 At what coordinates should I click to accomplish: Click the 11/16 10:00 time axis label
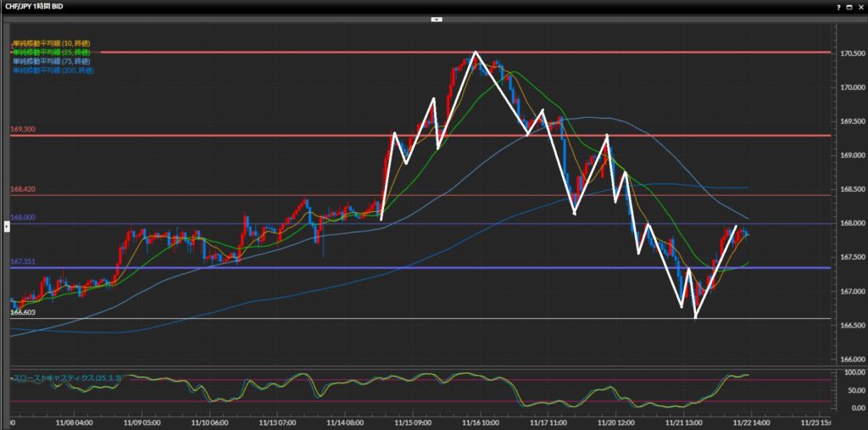point(481,422)
